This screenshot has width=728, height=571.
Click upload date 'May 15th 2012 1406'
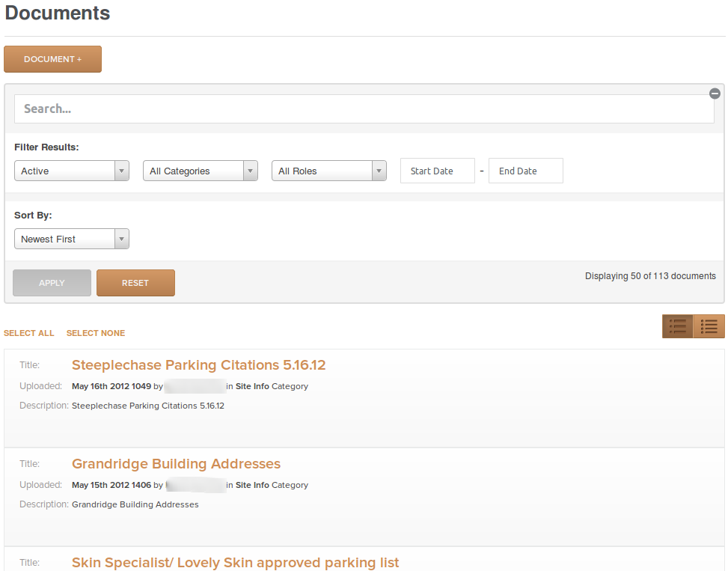point(111,485)
